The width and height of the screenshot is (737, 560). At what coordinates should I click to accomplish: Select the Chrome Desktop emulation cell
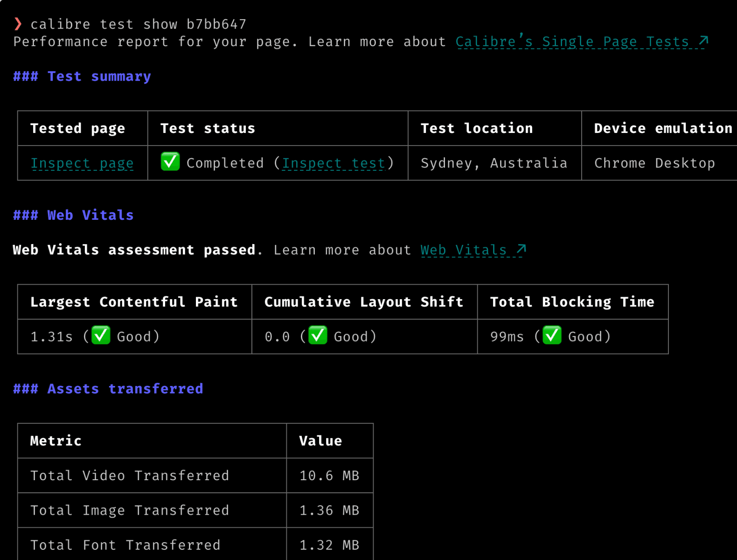coord(654,163)
